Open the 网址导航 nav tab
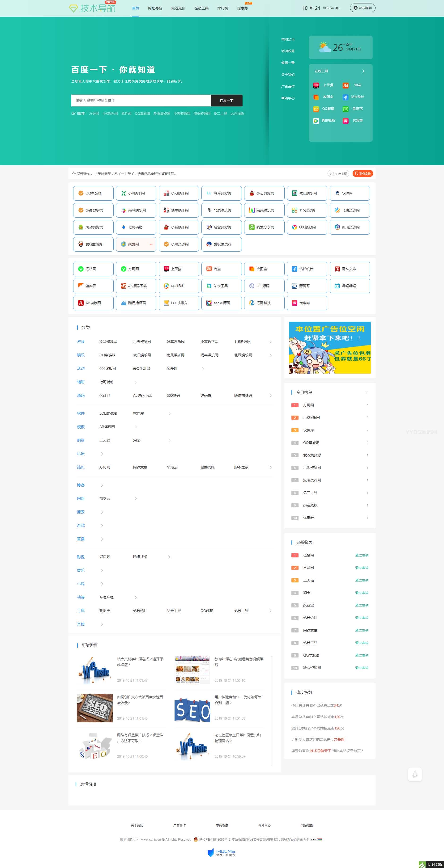444x868 pixels. pyautogui.click(x=155, y=8)
